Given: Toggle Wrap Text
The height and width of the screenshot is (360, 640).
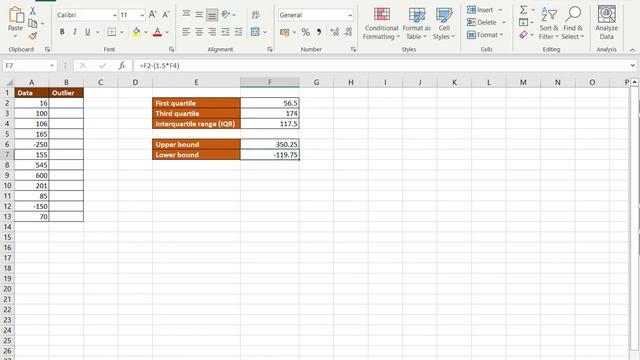Looking at the screenshot, I should [x=256, y=15].
